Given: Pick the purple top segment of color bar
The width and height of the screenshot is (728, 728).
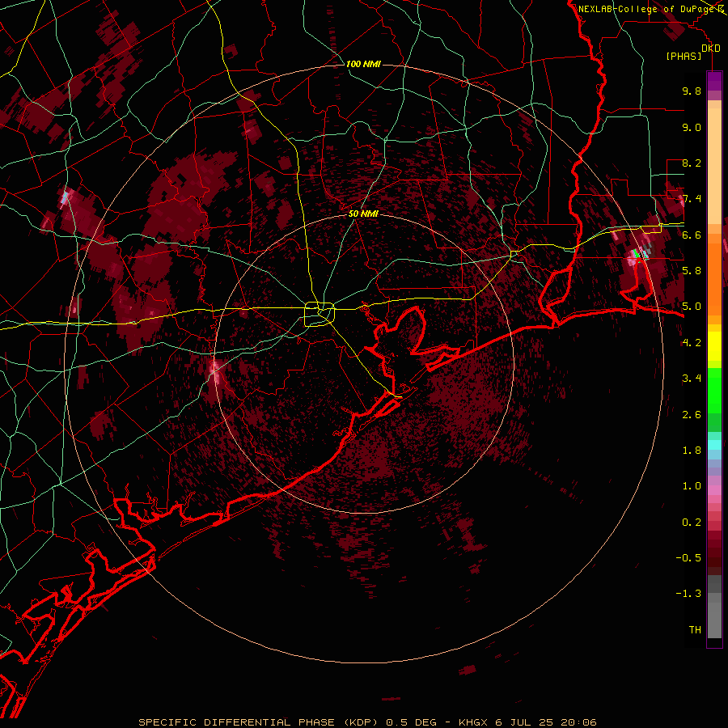Looking at the screenshot, I should (x=714, y=81).
